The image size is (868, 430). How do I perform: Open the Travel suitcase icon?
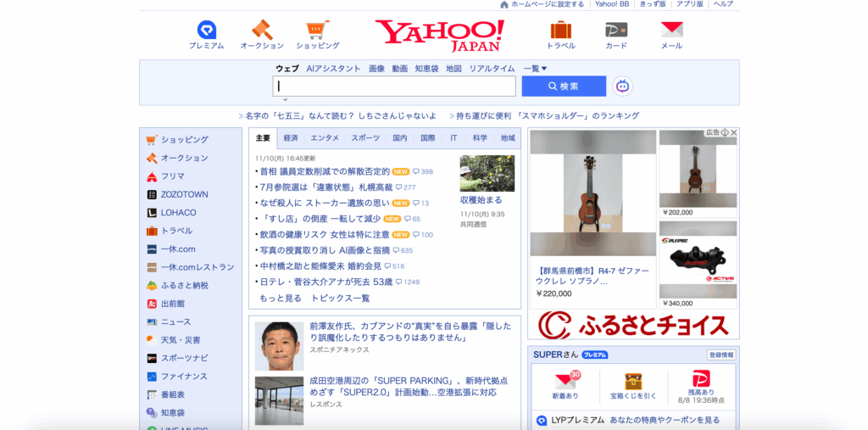click(560, 31)
